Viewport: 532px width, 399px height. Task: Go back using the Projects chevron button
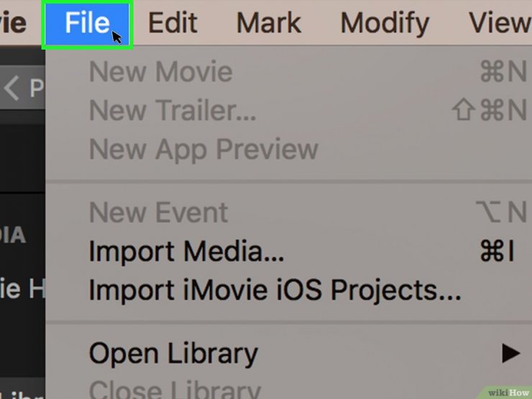click(22, 88)
